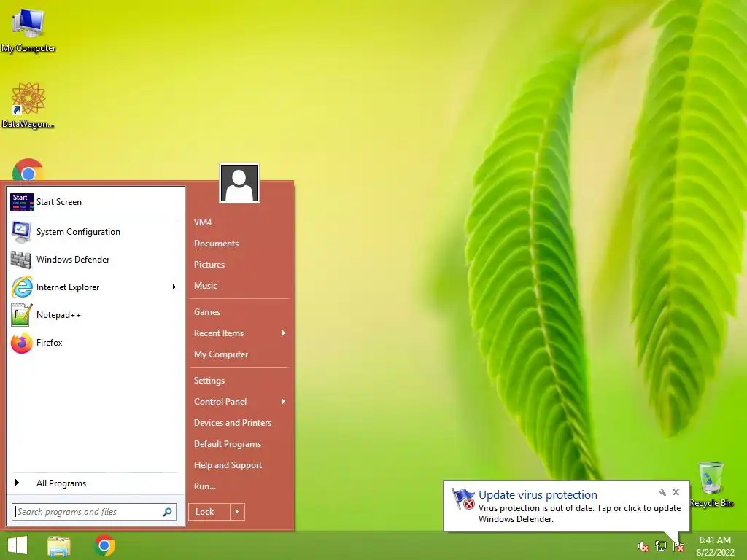Screen dimensions: 747x560
Task: Click the notification options wrench icon
Action: (662, 492)
